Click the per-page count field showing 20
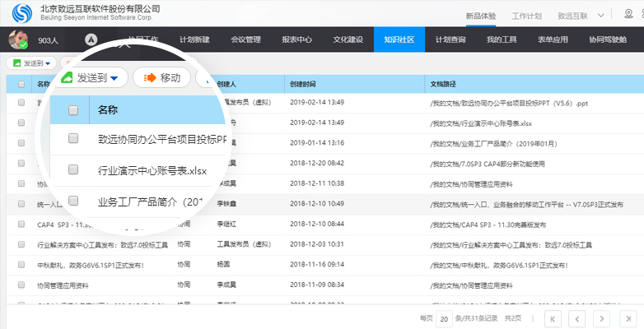Screen dimensions: 644x329 tap(444, 317)
